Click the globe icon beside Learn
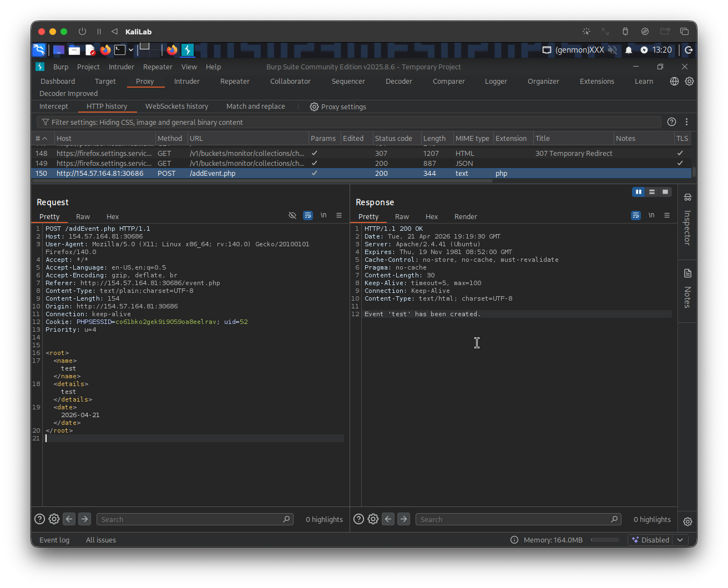Image resolution: width=728 pixels, height=588 pixels. [x=674, y=82]
